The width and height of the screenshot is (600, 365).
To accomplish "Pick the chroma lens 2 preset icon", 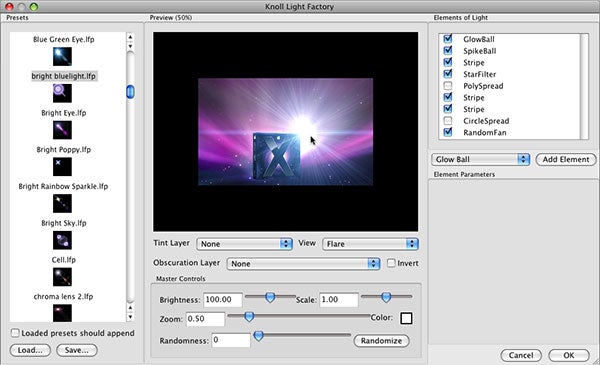I will click(x=62, y=313).
